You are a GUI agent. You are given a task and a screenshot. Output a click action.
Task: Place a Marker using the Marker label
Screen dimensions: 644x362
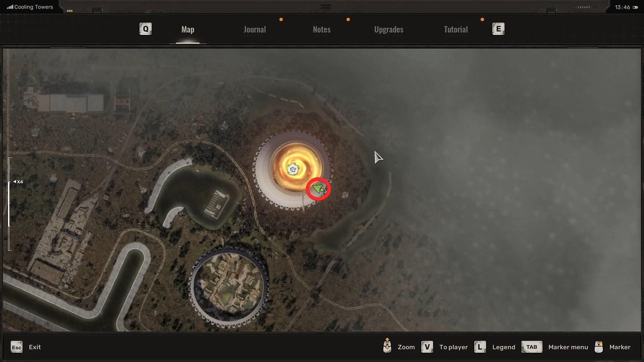[x=620, y=347]
